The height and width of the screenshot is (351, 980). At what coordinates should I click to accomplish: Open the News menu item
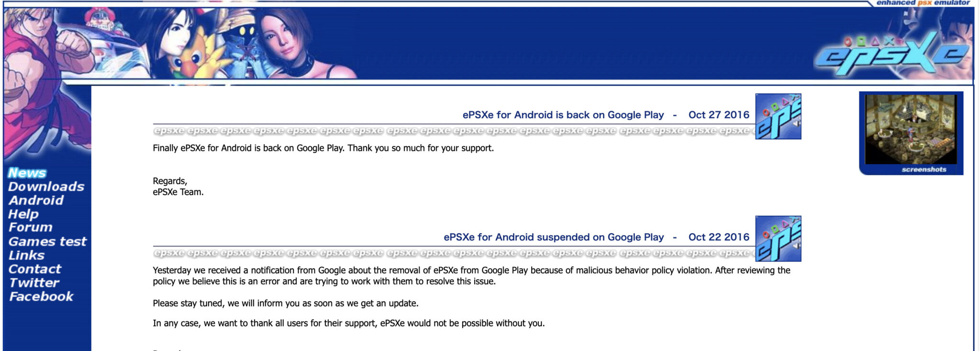(x=27, y=173)
